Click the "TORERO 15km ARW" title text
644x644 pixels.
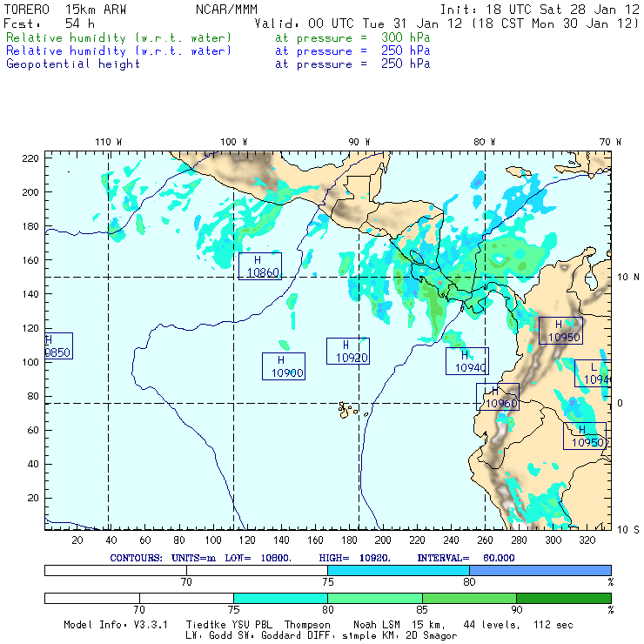click(65, 10)
